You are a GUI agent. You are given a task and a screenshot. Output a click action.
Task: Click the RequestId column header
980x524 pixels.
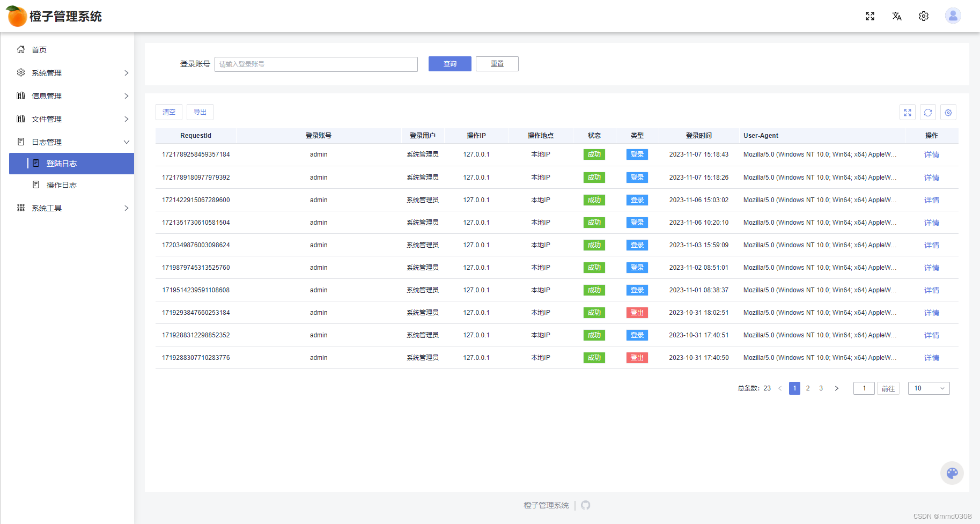click(196, 136)
